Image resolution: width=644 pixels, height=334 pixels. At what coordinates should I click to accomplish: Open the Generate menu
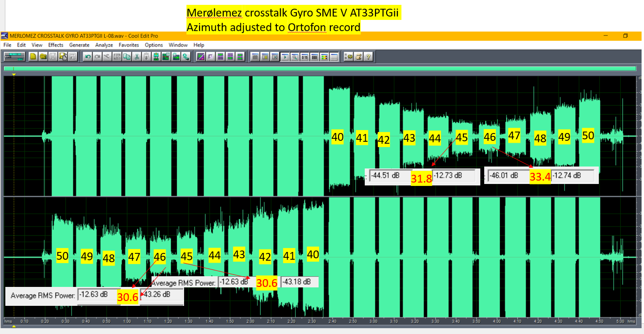pyautogui.click(x=79, y=45)
